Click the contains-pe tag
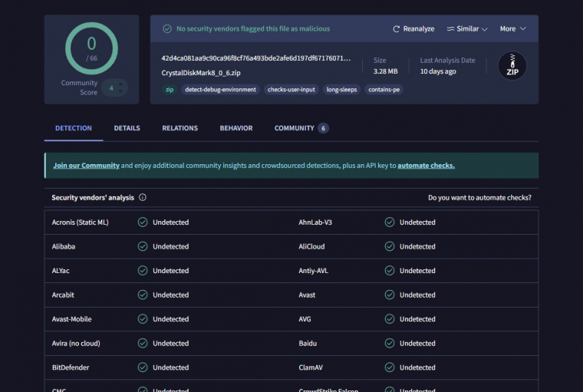The width and height of the screenshot is (583, 392). click(384, 90)
